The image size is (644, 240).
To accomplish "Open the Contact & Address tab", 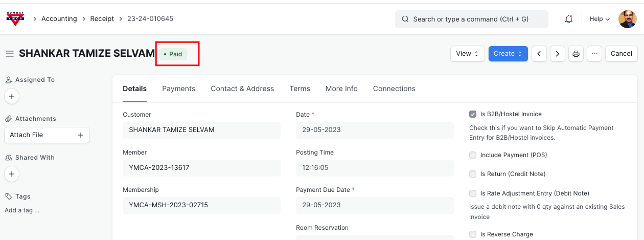I will 242,89.
